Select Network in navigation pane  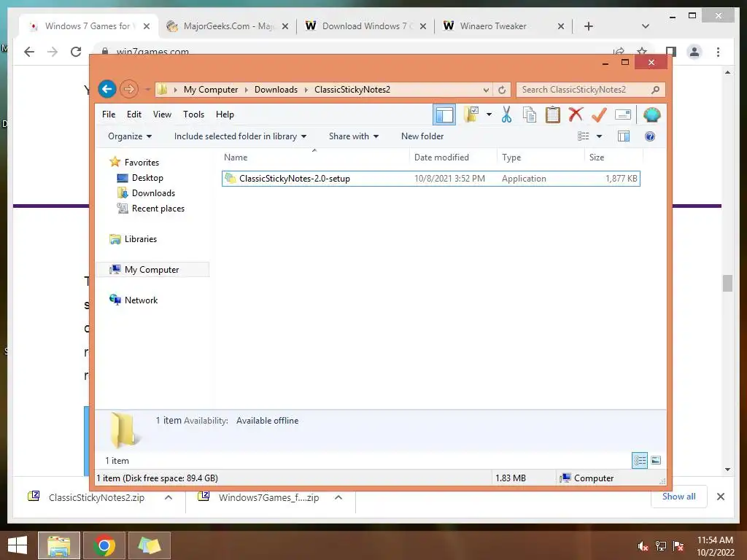coord(133,300)
